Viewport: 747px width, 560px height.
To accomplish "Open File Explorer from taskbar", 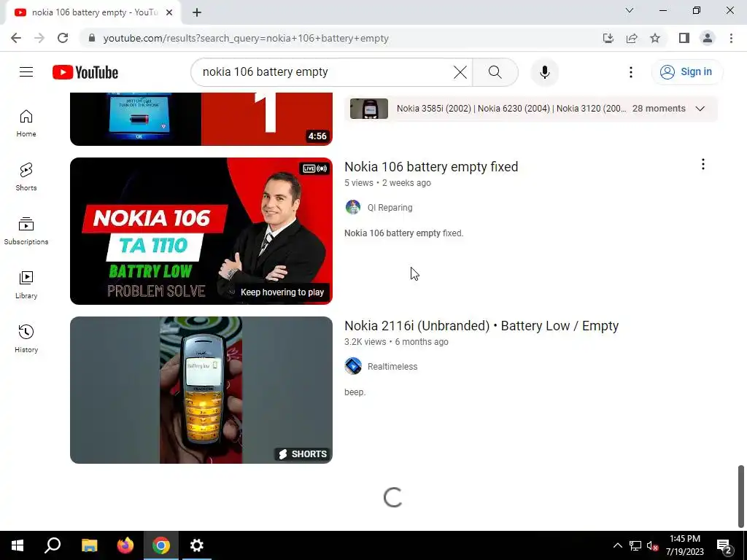I will [89, 545].
